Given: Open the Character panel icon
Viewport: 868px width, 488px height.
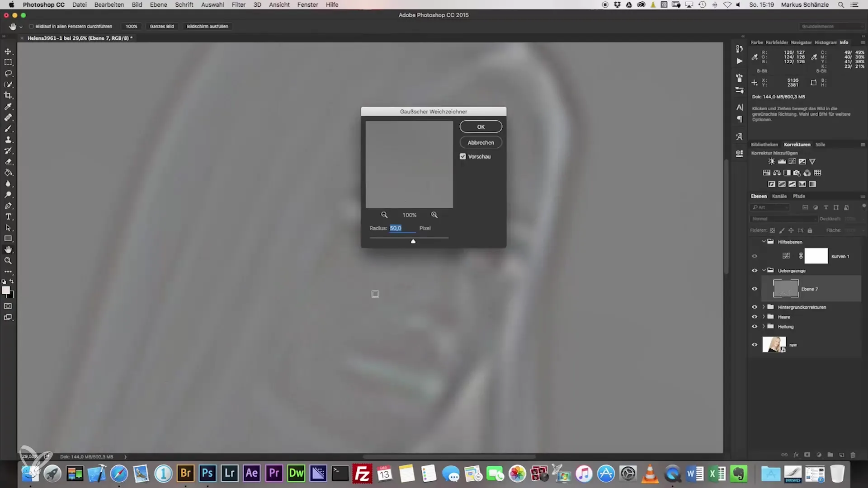Looking at the screenshot, I should click(739, 108).
